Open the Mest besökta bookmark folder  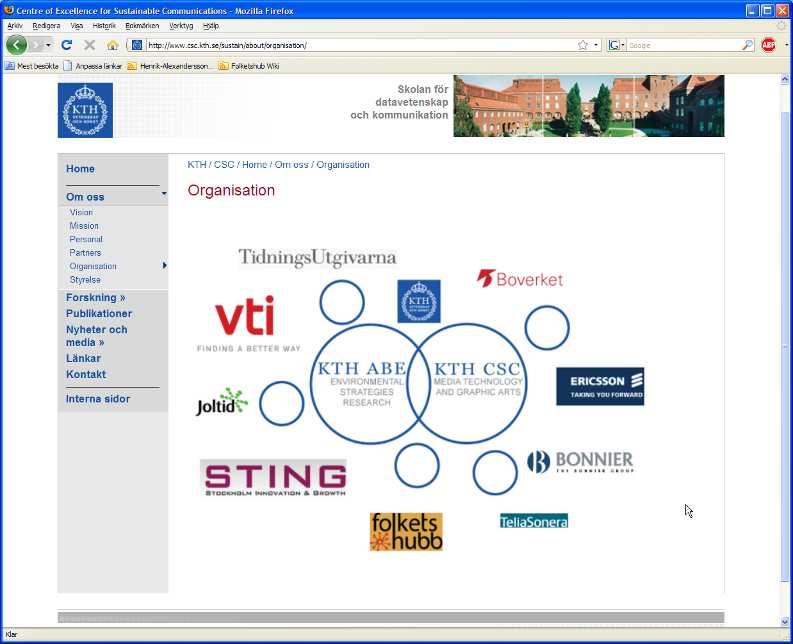coord(31,66)
